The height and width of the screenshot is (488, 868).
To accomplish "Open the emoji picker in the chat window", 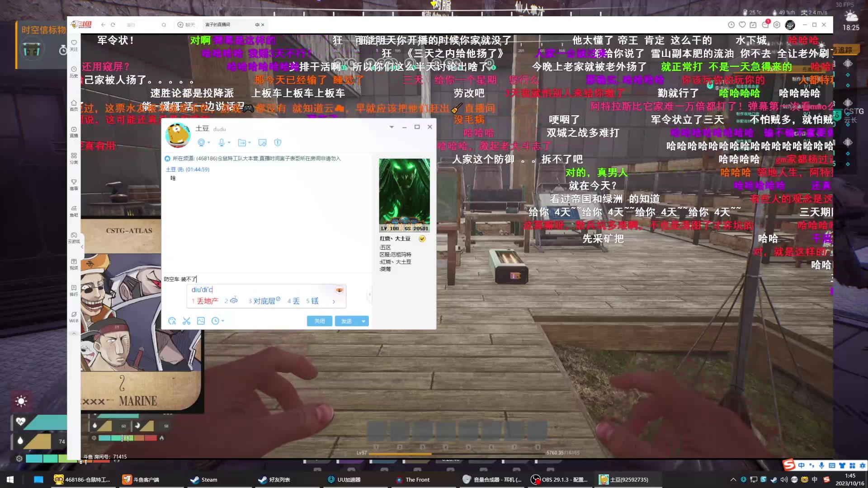I will coord(172,321).
